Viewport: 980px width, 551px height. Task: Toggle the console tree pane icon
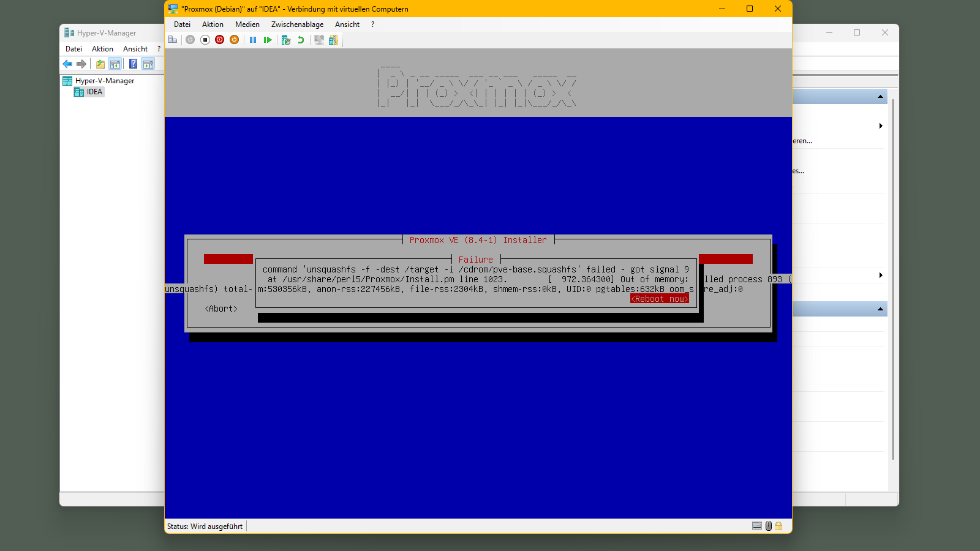click(x=115, y=64)
